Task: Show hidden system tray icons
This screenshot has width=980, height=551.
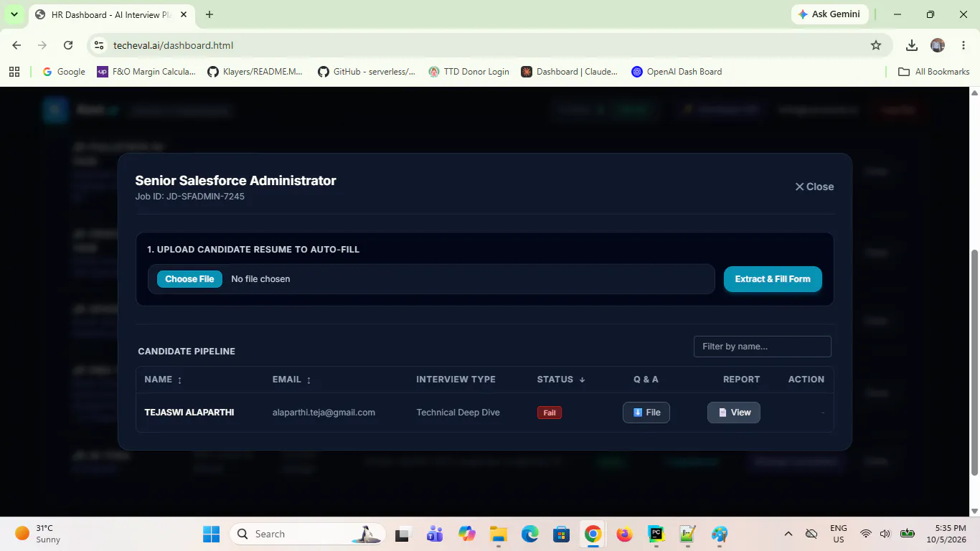Action: pos(788,534)
